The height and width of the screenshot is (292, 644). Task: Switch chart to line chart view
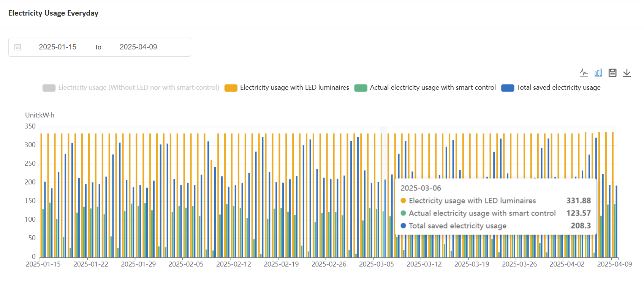pos(584,73)
